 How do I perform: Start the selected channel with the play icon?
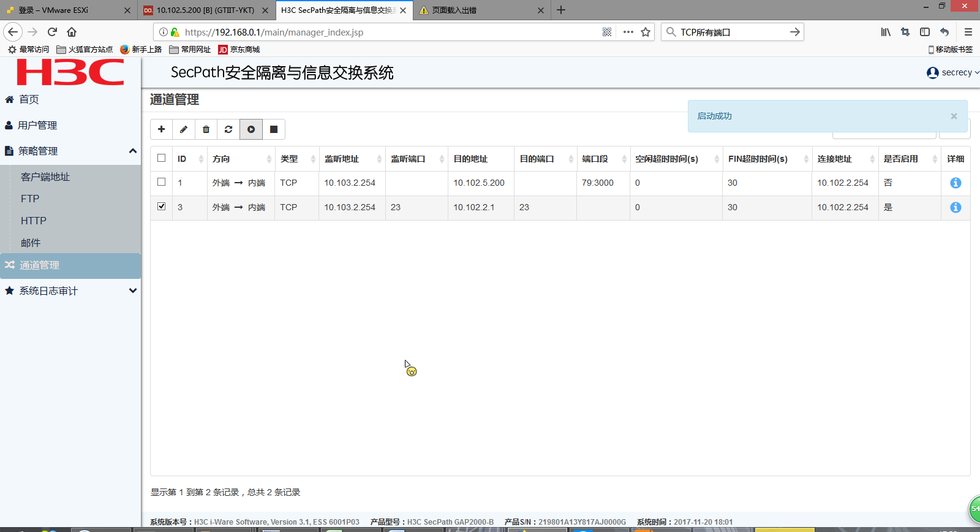click(x=251, y=129)
